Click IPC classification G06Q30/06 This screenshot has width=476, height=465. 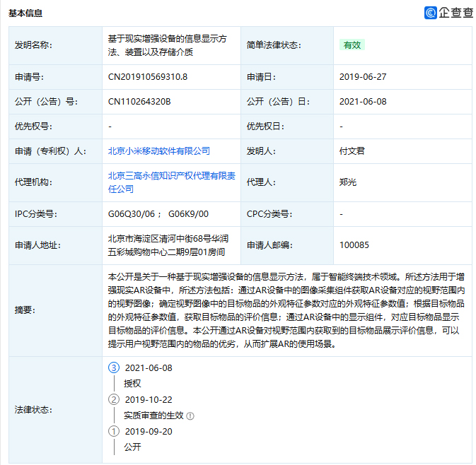[132, 213]
